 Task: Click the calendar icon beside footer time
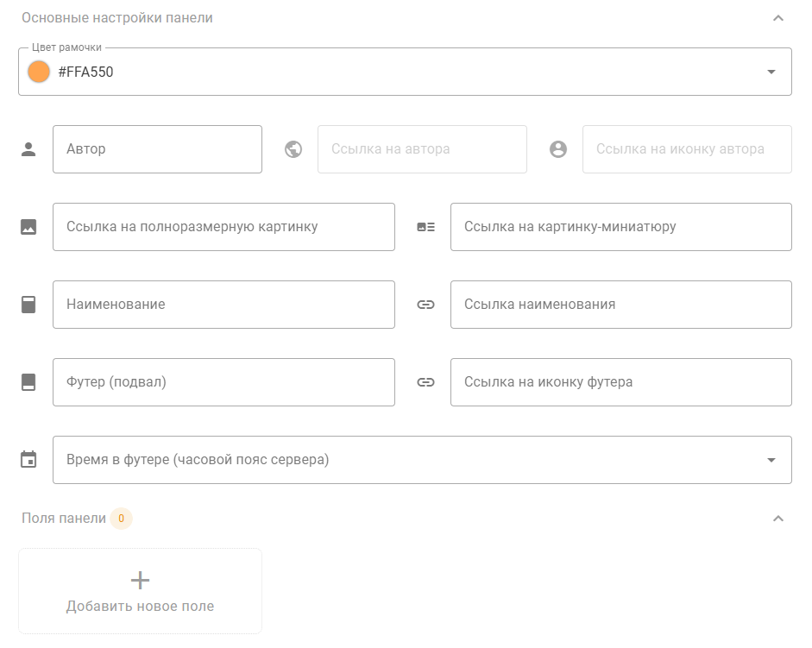click(x=28, y=460)
